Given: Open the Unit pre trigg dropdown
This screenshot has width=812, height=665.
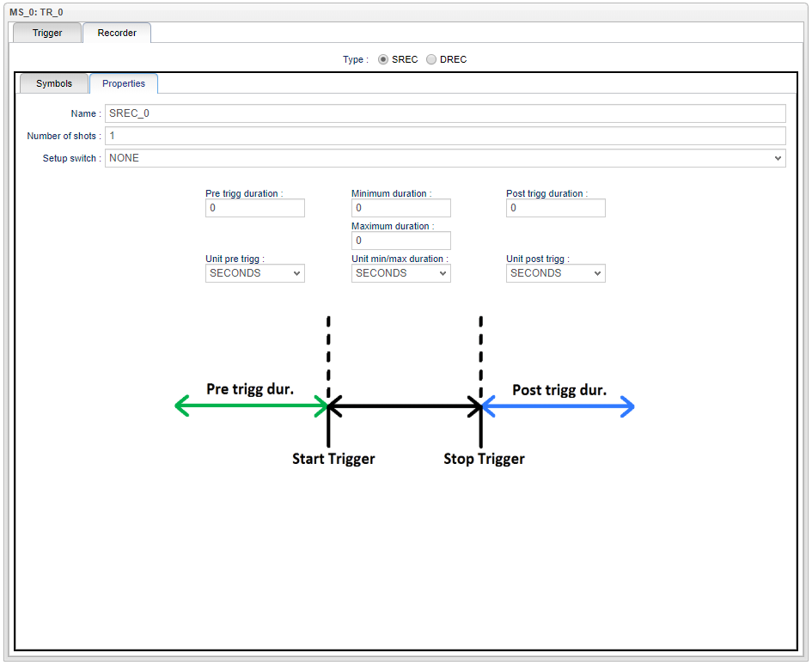Looking at the screenshot, I should pyautogui.click(x=254, y=273).
